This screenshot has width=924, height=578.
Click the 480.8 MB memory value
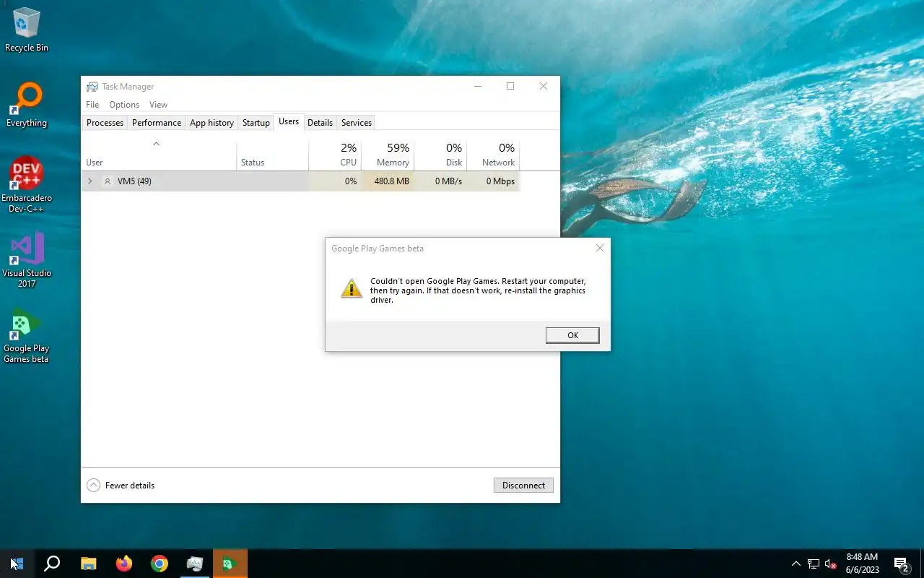pos(392,181)
